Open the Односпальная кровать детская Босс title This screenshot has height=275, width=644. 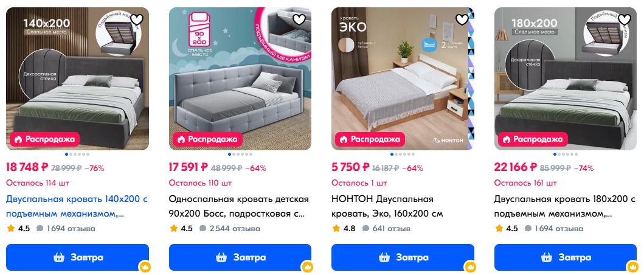click(x=238, y=207)
